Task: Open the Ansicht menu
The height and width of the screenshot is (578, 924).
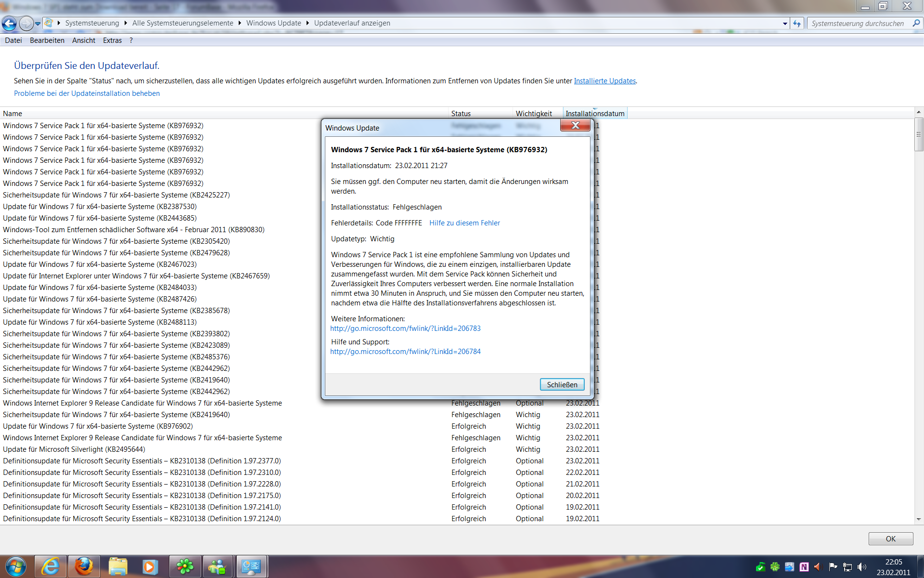Action: pyautogui.click(x=83, y=40)
